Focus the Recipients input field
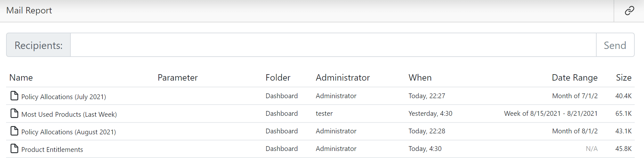This screenshot has width=644, height=158. (333, 45)
